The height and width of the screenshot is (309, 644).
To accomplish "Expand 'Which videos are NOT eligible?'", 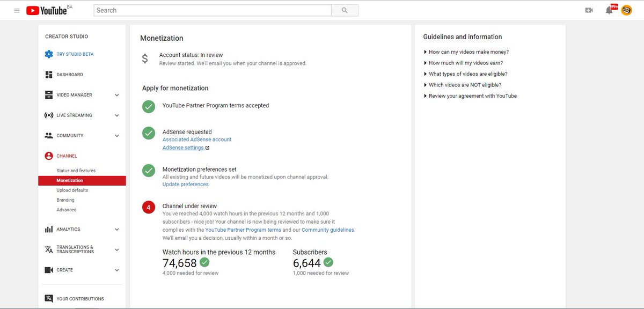I will tap(463, 85).
